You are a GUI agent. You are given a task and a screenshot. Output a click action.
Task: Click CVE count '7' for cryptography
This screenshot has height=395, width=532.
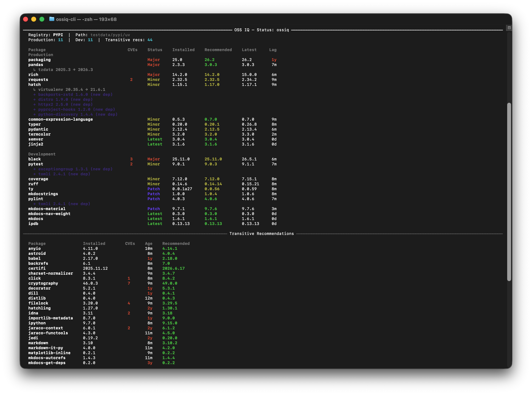129,284
